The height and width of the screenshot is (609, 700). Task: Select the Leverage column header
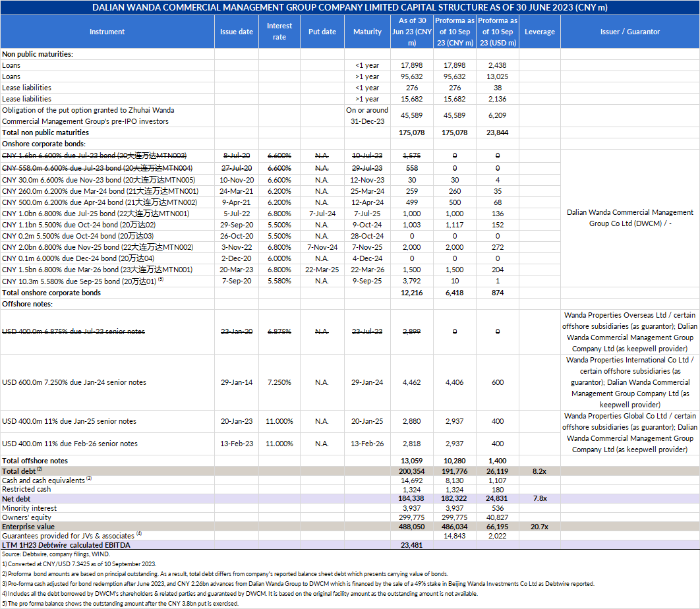539,32
